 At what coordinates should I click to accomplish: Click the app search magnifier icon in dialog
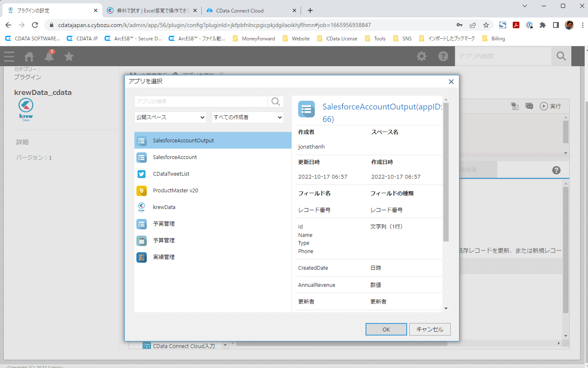(x=275, y=102)
